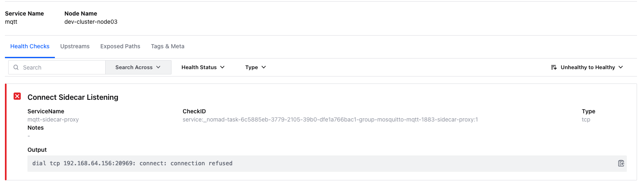Click the mqtt-sidecar-proxy service name
This screenshot has width=644, height=189.
pyautogui.click(x=53, y=120)
